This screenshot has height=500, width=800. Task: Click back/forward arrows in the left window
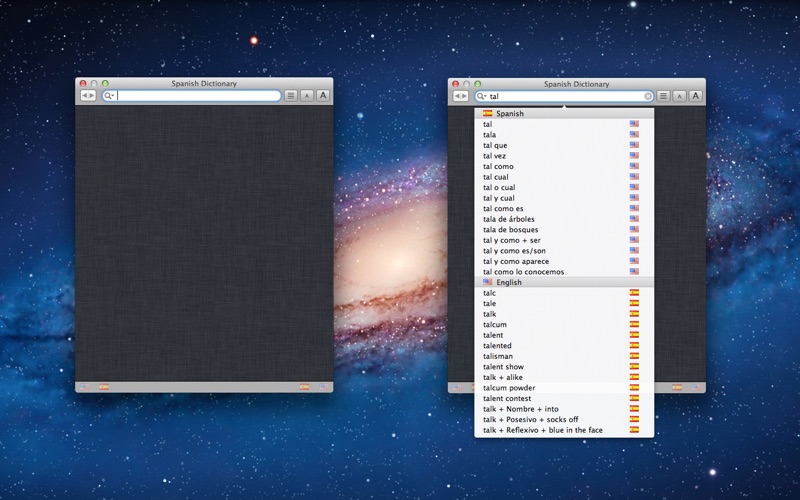click(x=88, y=96)
